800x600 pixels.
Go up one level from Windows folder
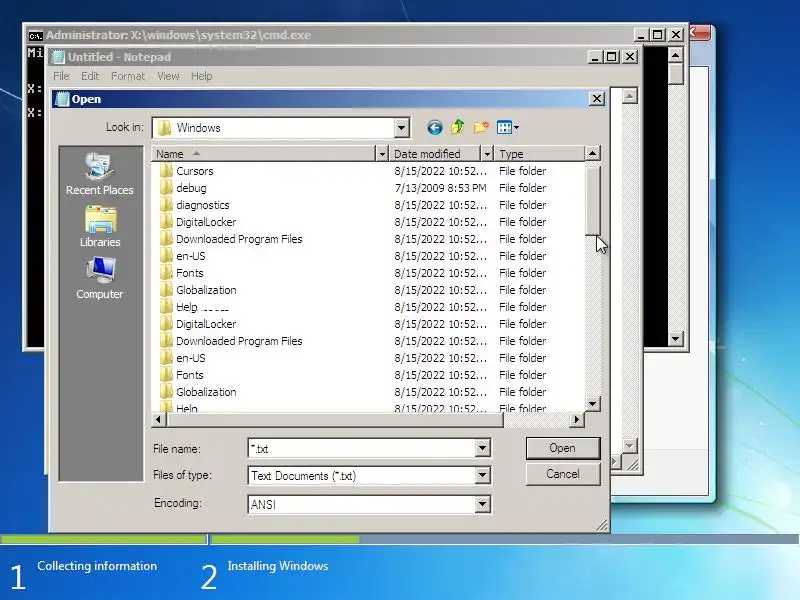coord(458,127)
